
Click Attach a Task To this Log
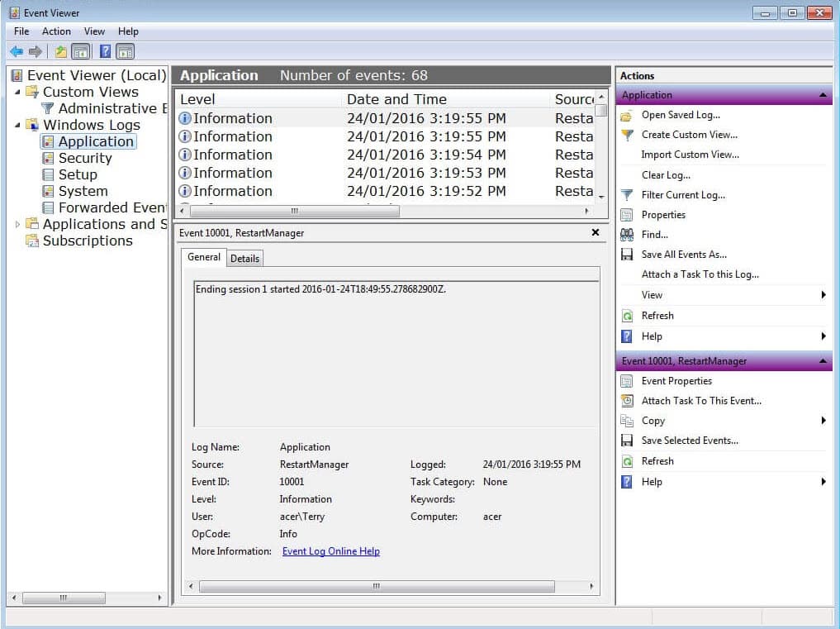(x=700, y=274)
